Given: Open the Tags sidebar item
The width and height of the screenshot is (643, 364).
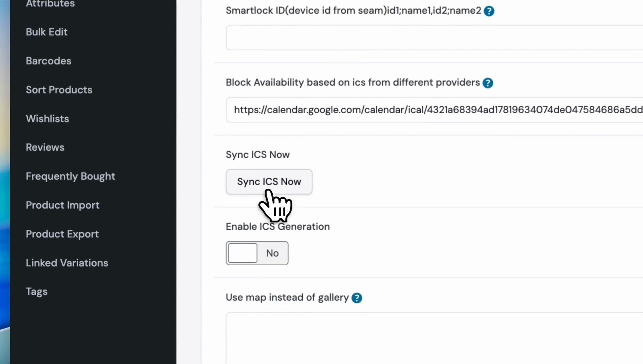Looking at the screenshot, I should point(37,292).
